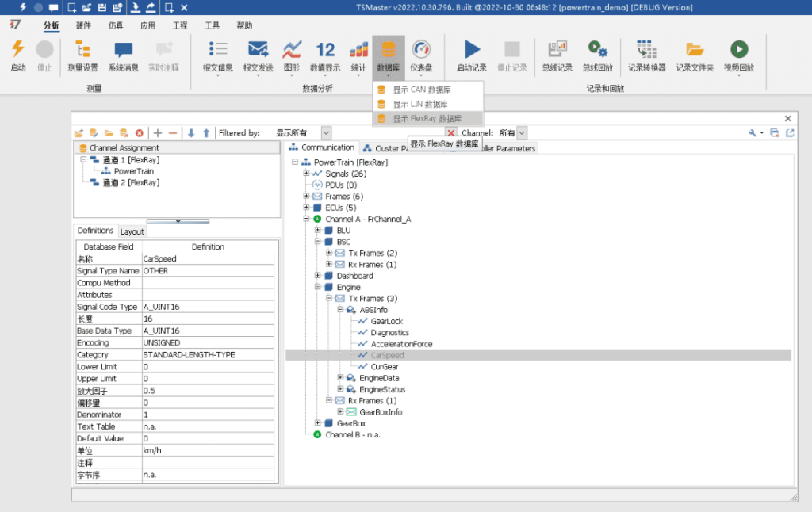Collapse 通道 1 [FlexRay] in Channel Assignment
812x512 pixels.
click(83, 160)
